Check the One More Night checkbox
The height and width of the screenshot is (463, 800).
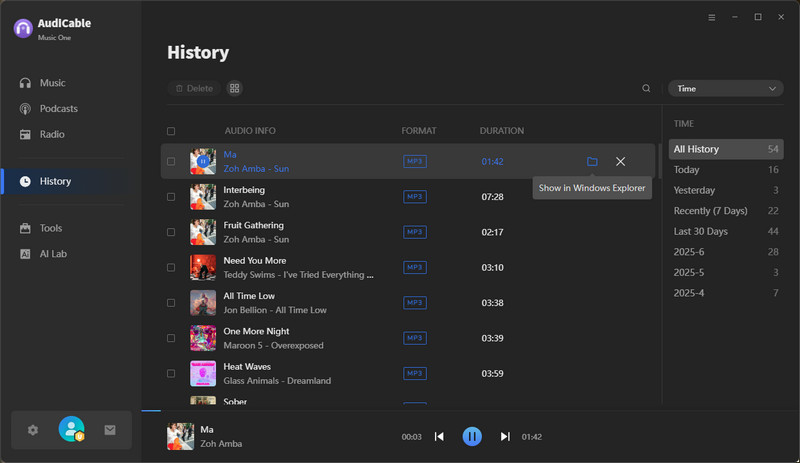click(x=171, y=338)
